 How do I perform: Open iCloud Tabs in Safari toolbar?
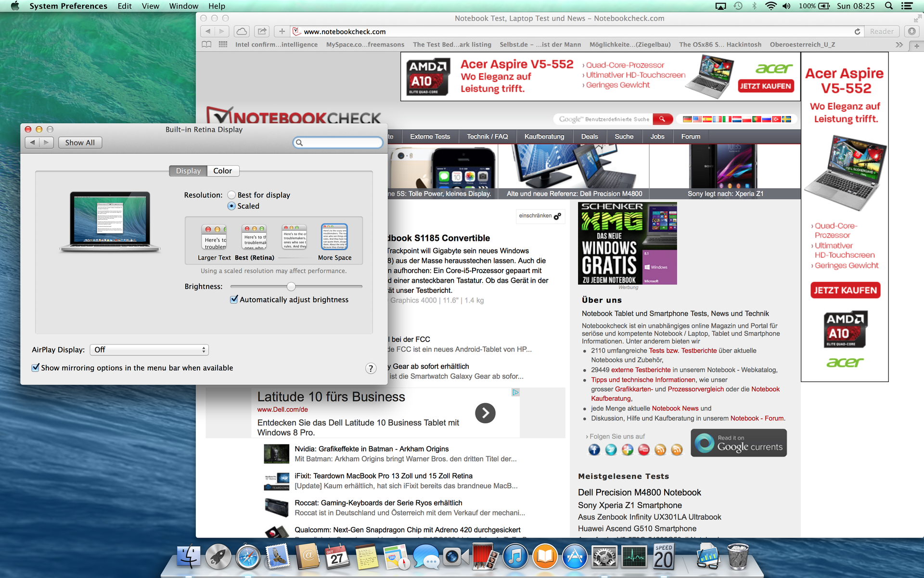point(242,31)
